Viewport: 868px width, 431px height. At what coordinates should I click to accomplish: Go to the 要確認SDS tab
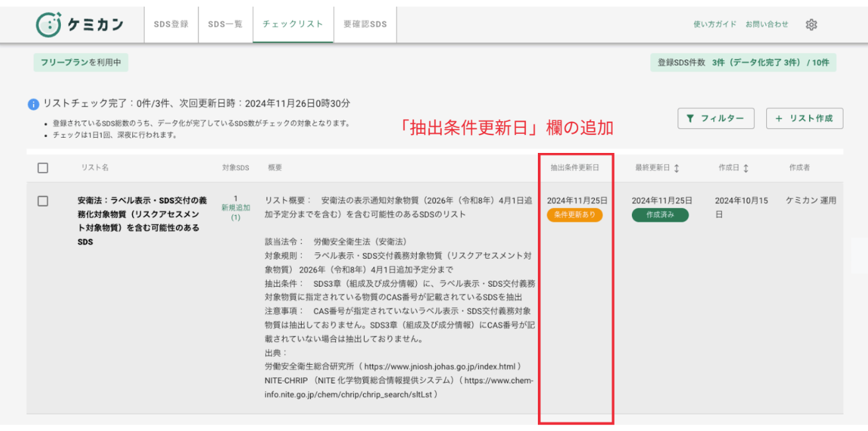pos(365,24)
